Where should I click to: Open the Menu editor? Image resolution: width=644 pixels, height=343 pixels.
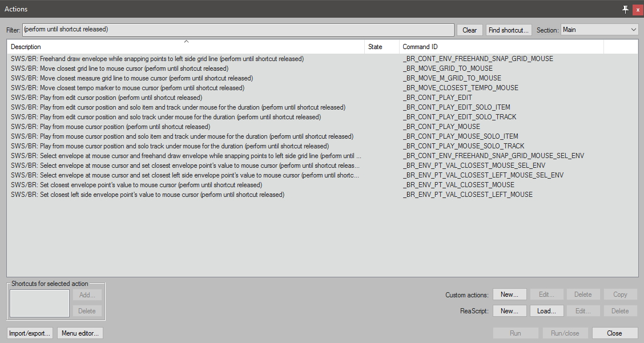point(80,333)
